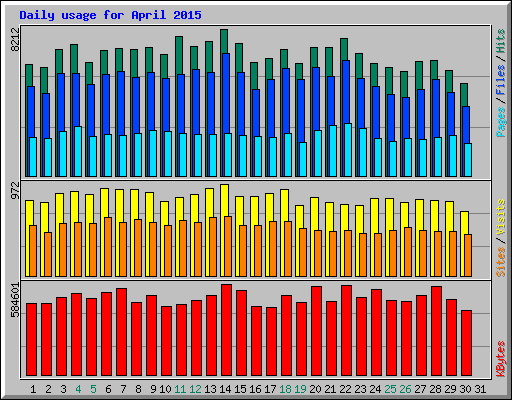The width and height of the screenshot is (512, 400).
Task: Click day 30 on the date axis
Action: click(x=465, y=389)
